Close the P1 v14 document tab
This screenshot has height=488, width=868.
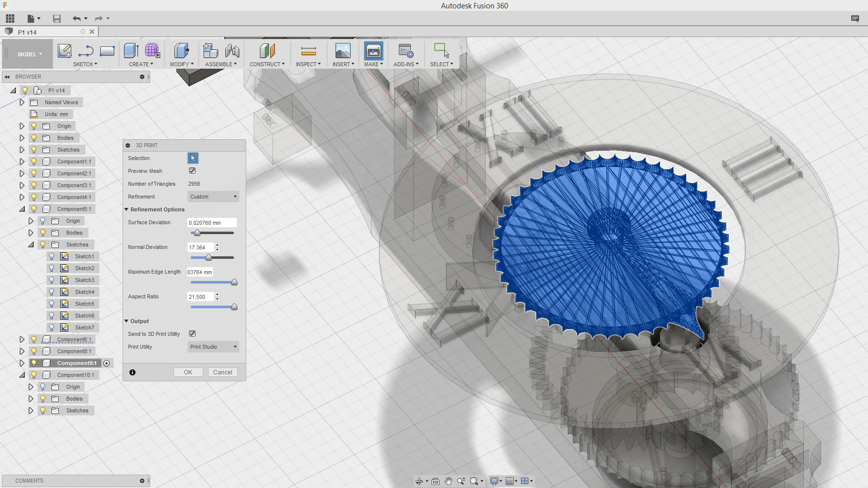tap(92, 32)
